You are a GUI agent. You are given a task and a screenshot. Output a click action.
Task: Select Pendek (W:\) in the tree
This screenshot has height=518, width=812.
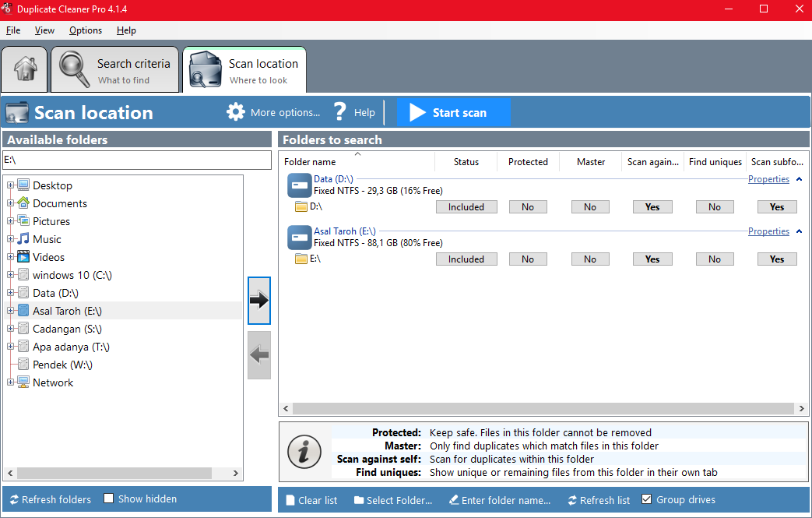tap(62, 365)
